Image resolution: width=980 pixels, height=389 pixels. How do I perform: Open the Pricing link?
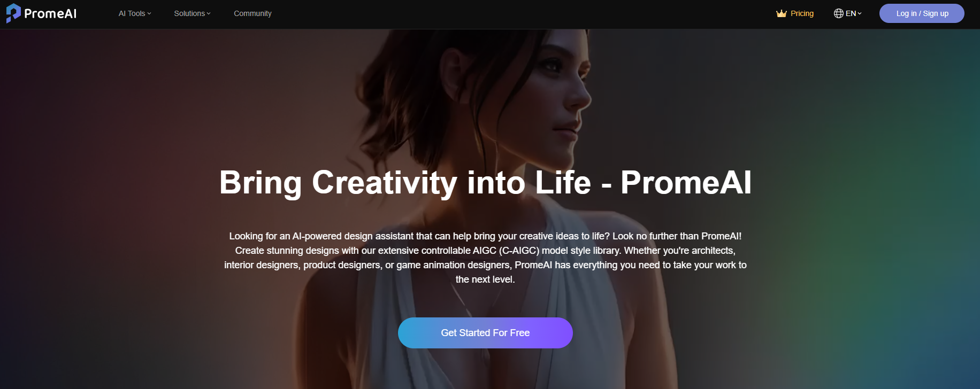coord(802,13)
